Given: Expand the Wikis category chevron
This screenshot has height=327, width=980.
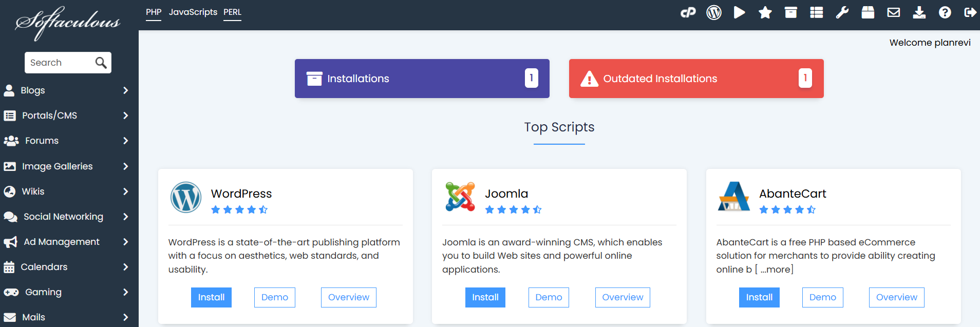Looking at the screenshot, I should [126, 191].
